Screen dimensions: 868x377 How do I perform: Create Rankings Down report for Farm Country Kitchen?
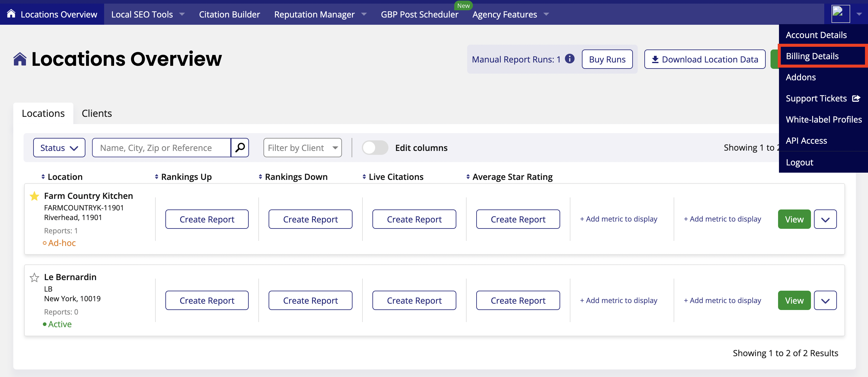pyautogui.click(x=310, y=219)
